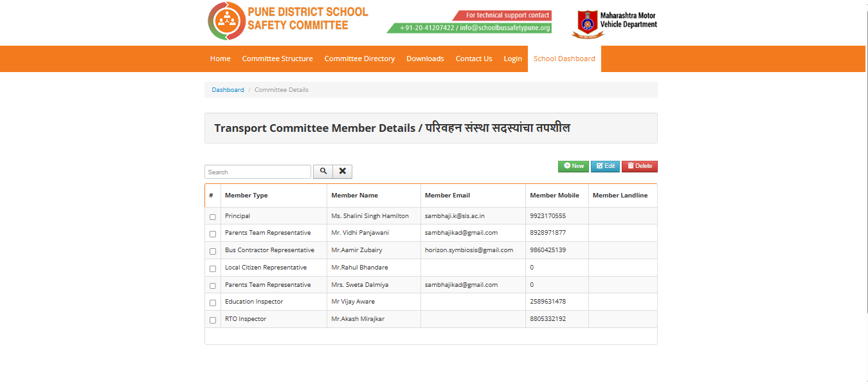Focus the Search input field

(x=258, y=172)
